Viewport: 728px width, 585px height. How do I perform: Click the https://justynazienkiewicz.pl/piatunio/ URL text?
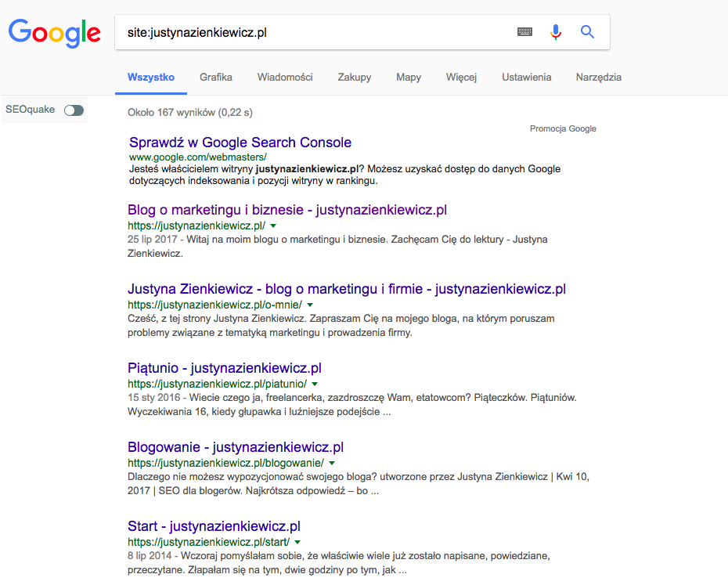tap(217, 384)
